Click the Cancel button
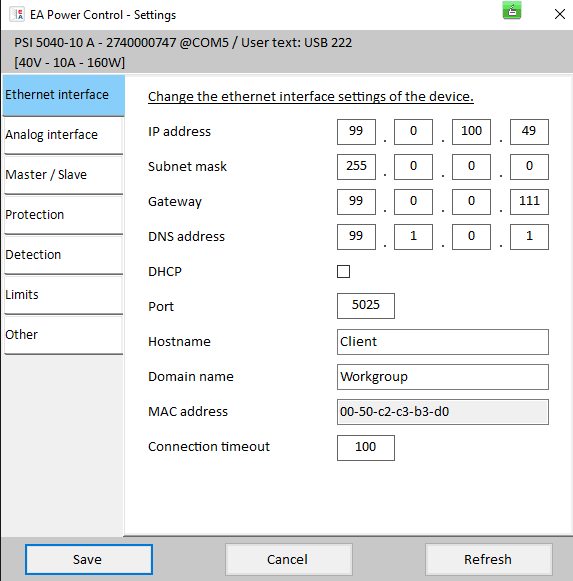This screenshot has width=573, height=581. (288, 559)
